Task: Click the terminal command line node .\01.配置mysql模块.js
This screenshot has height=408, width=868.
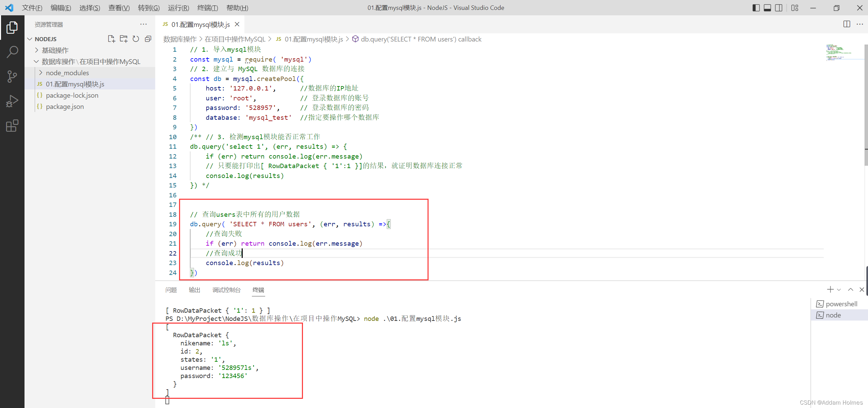Action: coord(412,319)
